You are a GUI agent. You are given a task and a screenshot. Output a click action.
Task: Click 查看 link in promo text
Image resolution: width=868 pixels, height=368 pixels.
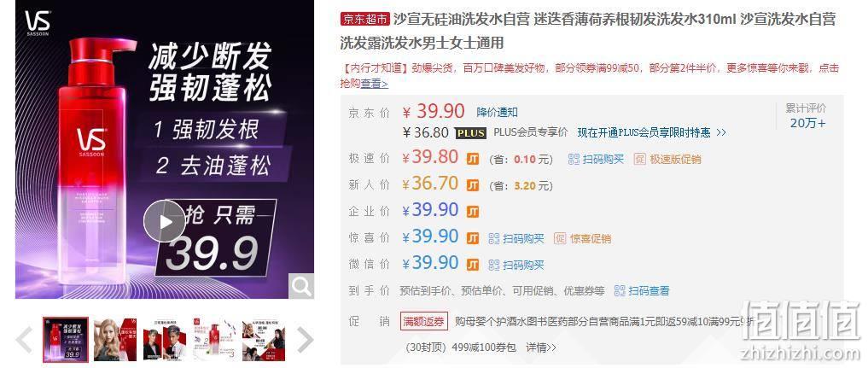click(375, 84)
